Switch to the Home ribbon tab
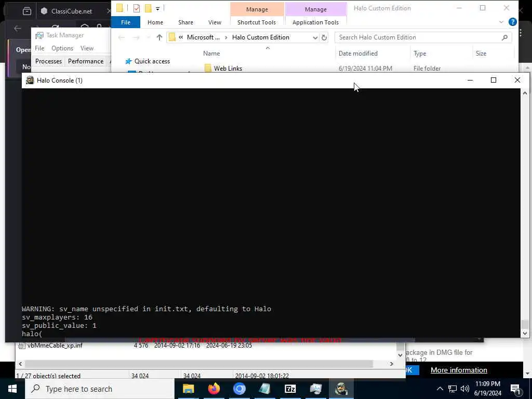Viewport: 532px width, 399px height. [155, 22]
